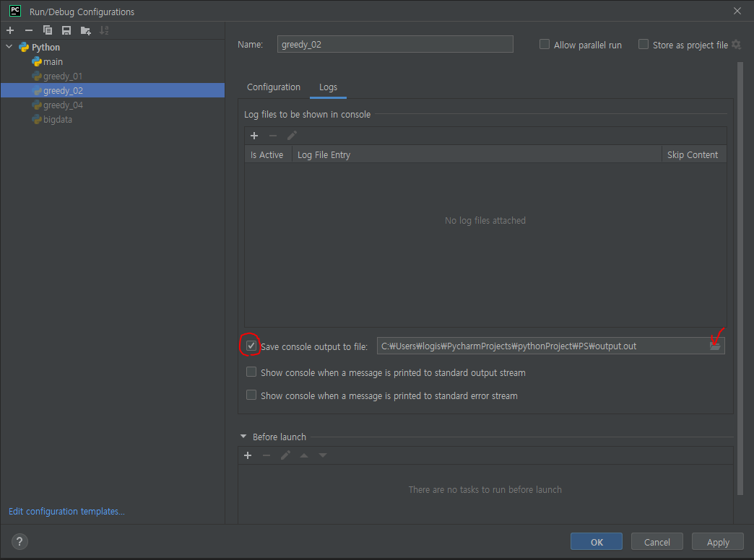Edit the selected log file entry
Viewport: 754px width, 560px height.
coord(292,136)
